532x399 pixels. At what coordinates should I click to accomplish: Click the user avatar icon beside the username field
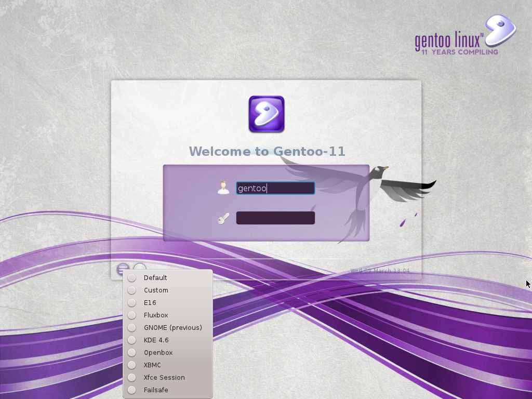pyautogui.click(x=224, y=187)
